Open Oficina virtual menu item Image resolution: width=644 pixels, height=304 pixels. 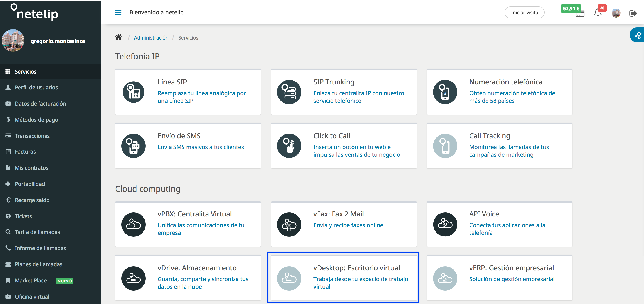click(51, 296)
